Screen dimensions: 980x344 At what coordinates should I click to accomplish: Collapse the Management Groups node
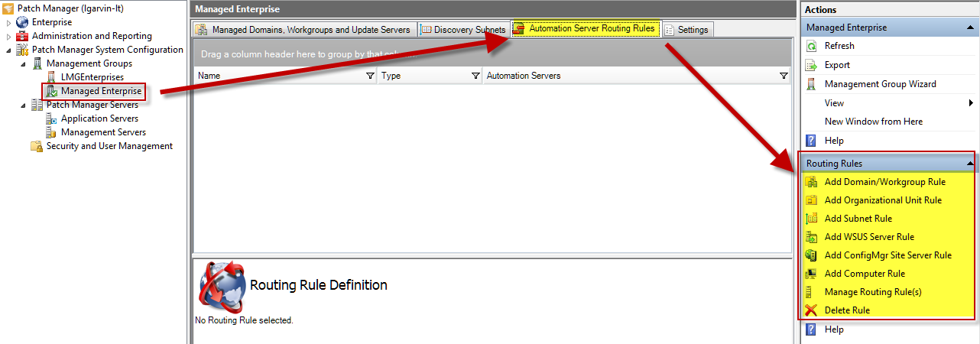[24, 63]
